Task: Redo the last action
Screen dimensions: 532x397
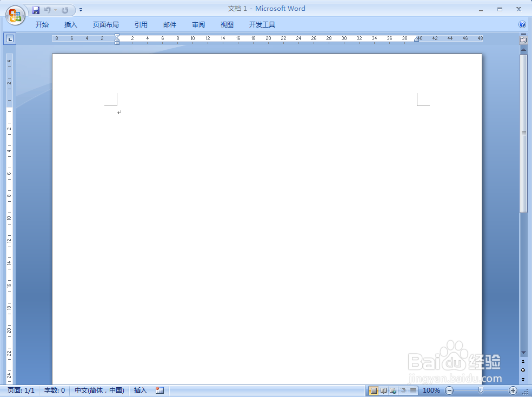Action: [65, 10]
